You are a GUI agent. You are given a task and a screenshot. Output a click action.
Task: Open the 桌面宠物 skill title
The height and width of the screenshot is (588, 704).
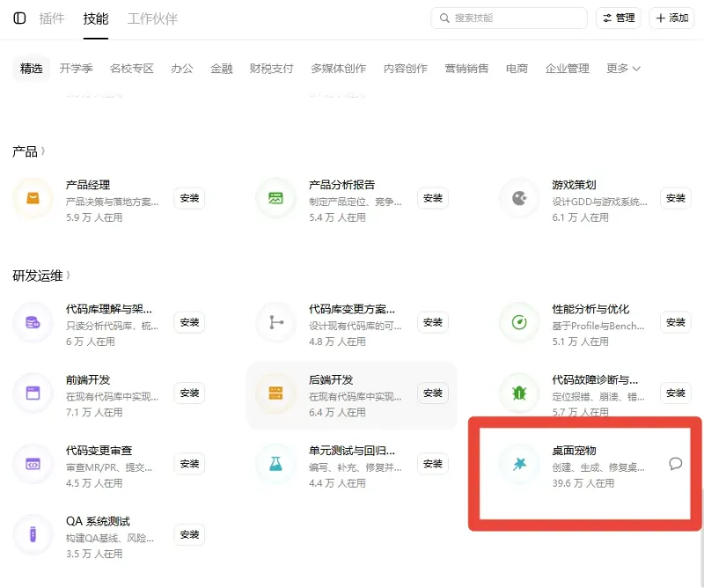click(574, 451)
